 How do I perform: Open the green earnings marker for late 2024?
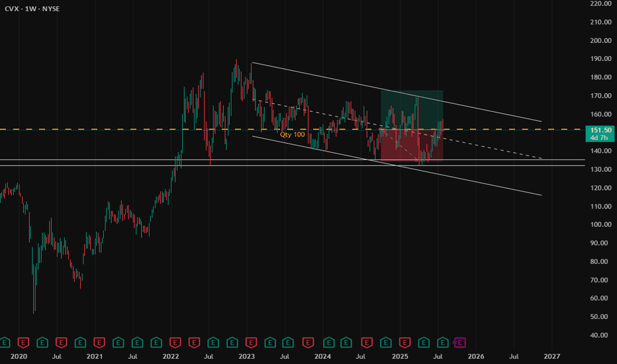pos(385,343)
